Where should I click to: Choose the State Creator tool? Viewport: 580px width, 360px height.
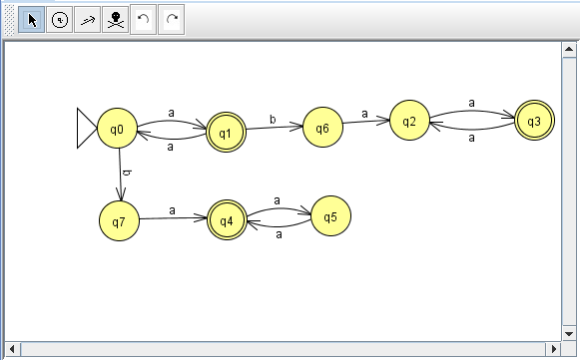(x=60, y=20)
